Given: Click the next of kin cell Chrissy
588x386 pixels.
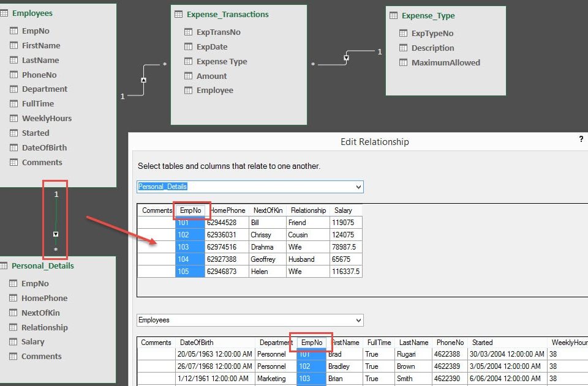Looking at the screenshot, I should (x=268, y=235).
